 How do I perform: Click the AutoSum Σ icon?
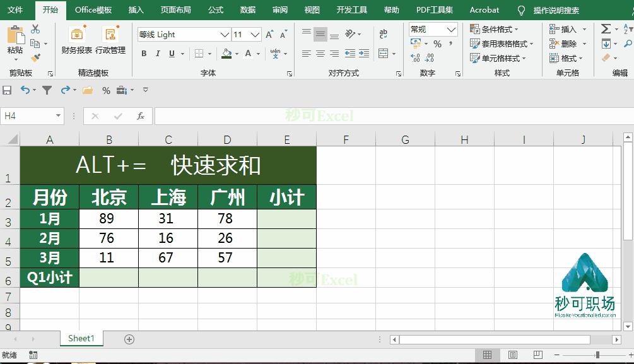[x=606, y=28]
